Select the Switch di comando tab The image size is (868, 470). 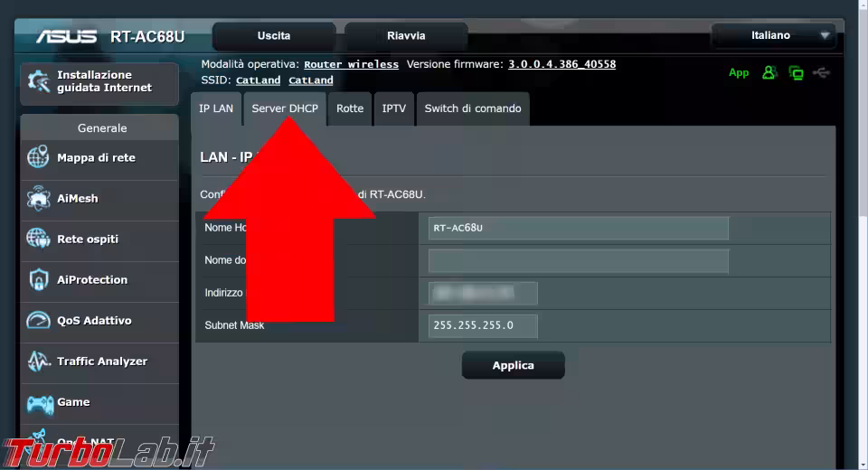473,108
